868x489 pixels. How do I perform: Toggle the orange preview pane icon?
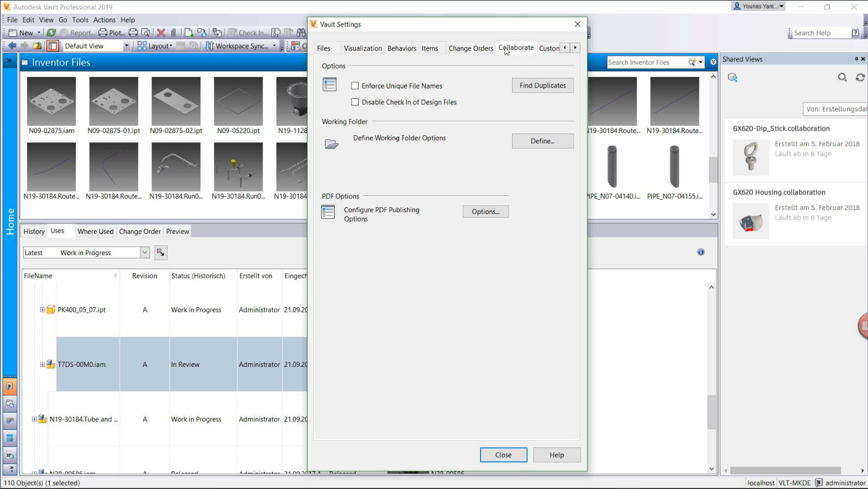tap(53, 46)
